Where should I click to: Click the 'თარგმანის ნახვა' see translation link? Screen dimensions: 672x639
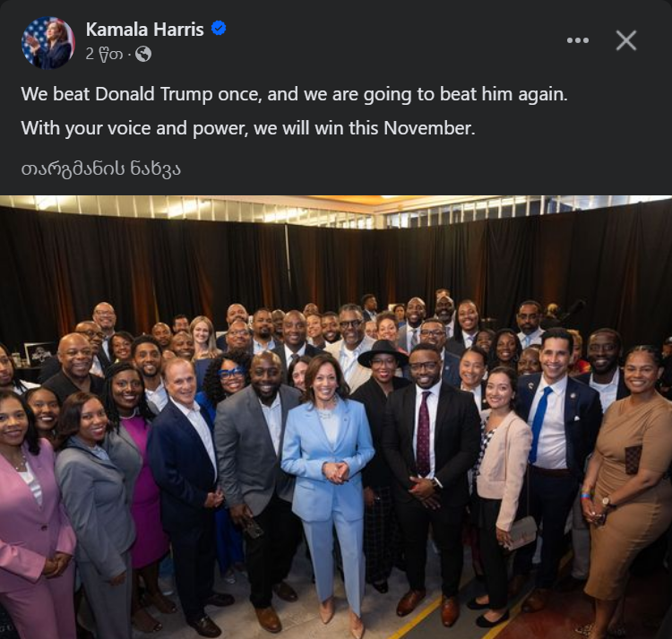pyautogui.click(x=101, y=169)
